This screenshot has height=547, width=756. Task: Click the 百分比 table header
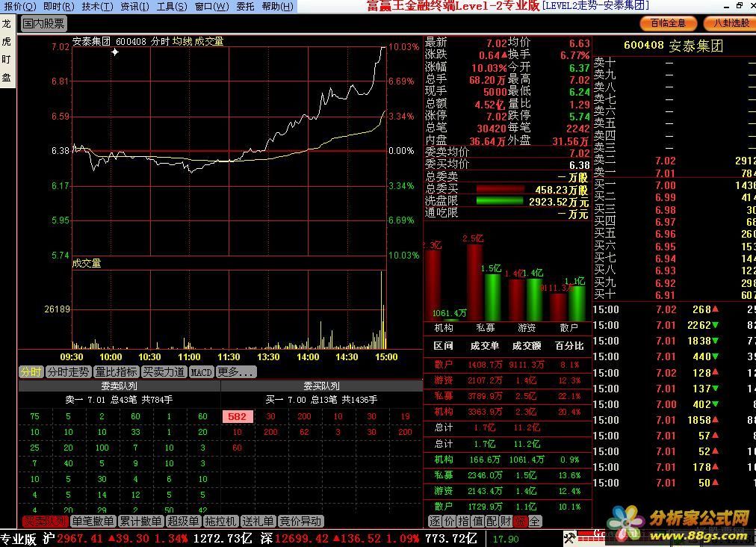tap(569, 346)
